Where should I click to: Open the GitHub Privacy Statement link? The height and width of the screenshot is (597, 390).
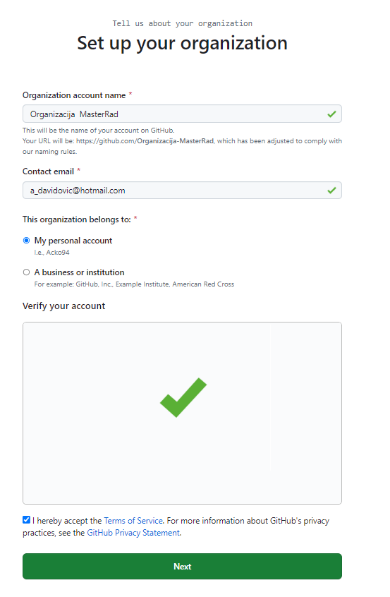tap(133, 533)
